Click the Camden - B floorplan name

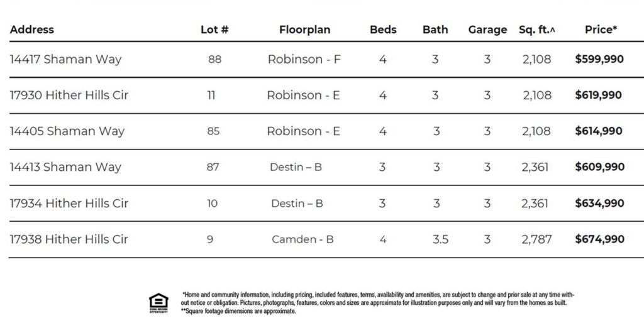[x=303, y=239]
